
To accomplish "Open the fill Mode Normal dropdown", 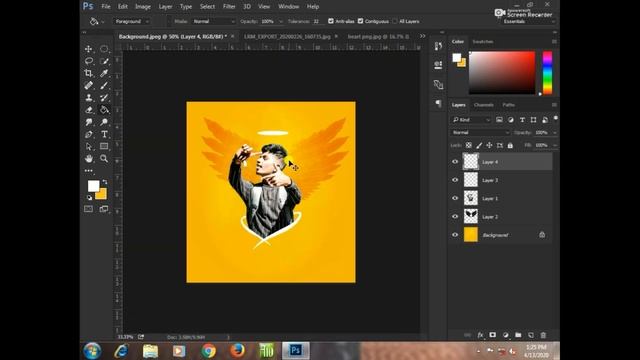I will click(x=213, y=21).
